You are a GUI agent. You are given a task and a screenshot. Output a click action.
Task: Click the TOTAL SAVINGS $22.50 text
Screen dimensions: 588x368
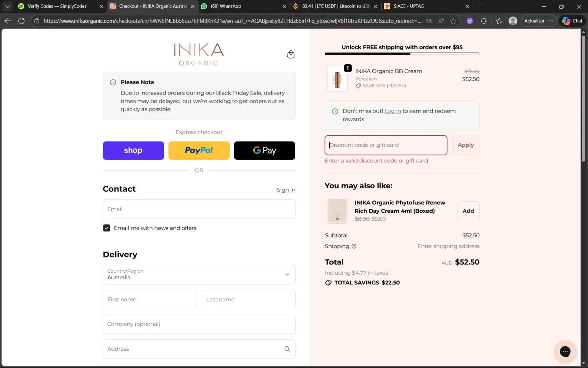(367, 283)
